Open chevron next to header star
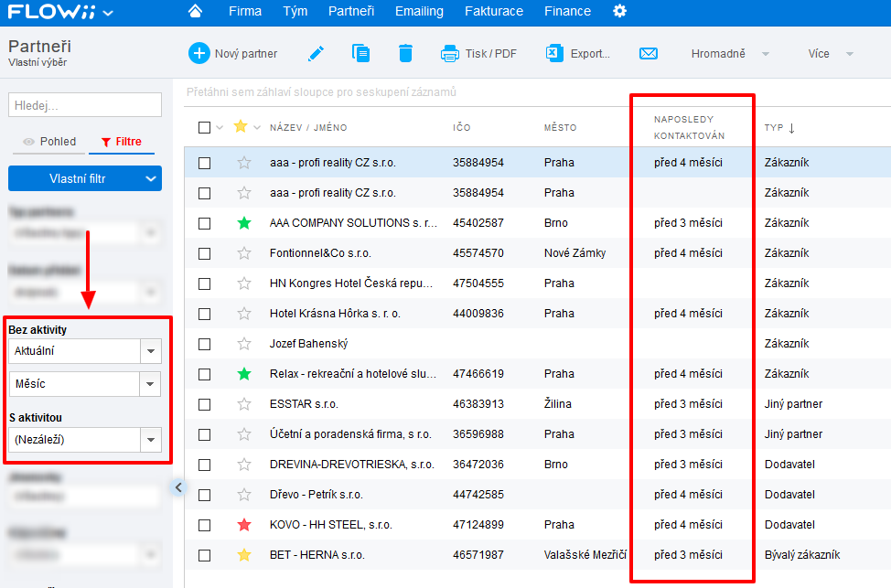 (257, 127)
